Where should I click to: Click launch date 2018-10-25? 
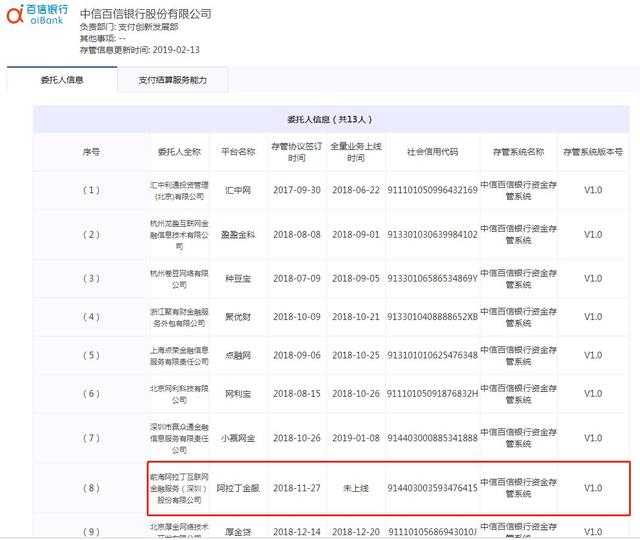coord(356,356)
